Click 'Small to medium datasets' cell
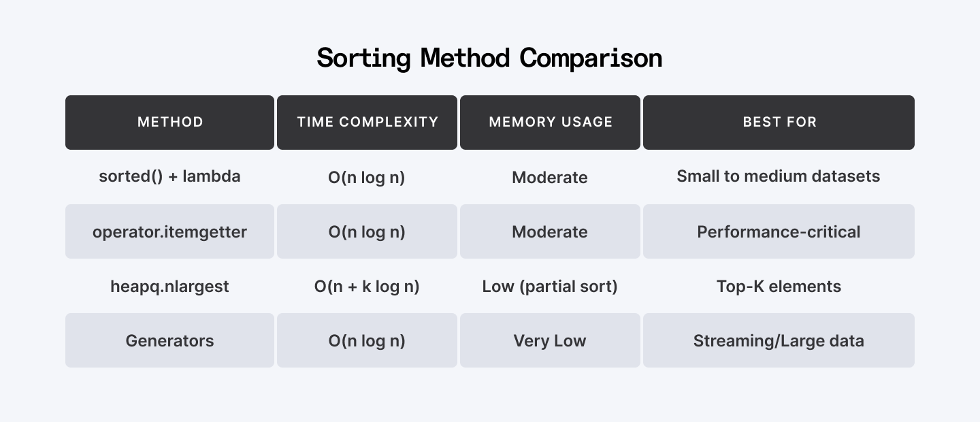 click(x=779, y=176)
